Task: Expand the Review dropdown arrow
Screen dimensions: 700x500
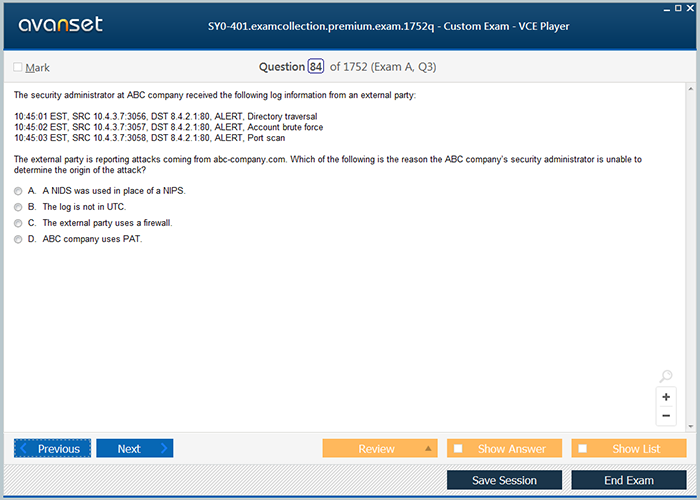Action: click(428, 448)
